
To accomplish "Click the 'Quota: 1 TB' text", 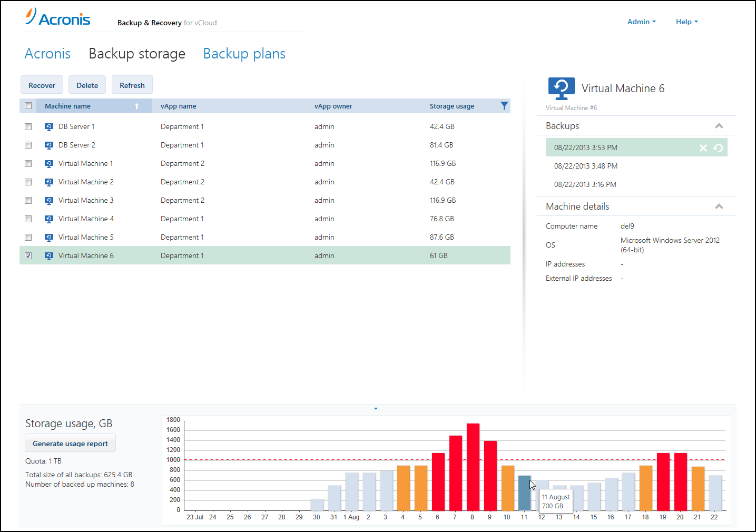I will pyautogui.click(x=43, y=461).
